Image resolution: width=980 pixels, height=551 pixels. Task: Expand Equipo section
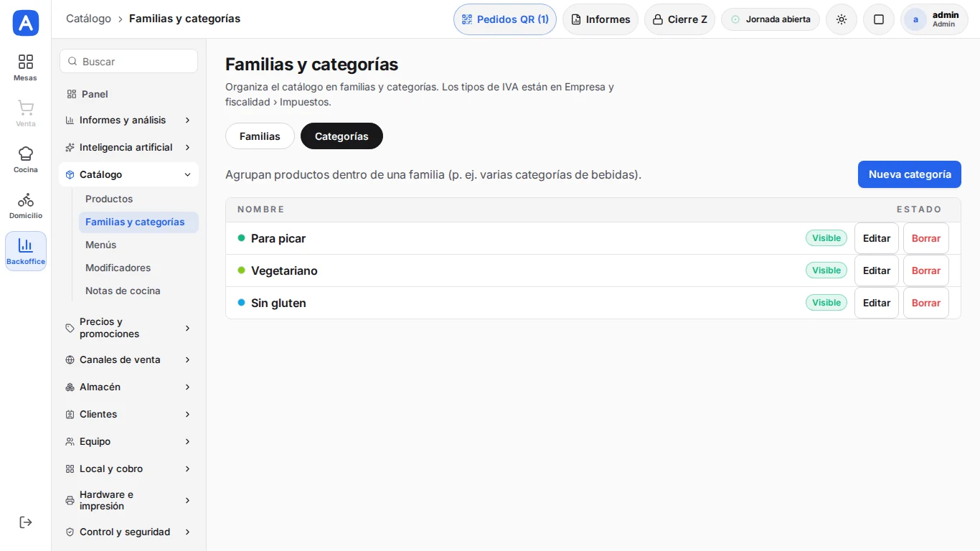(128, 441)
